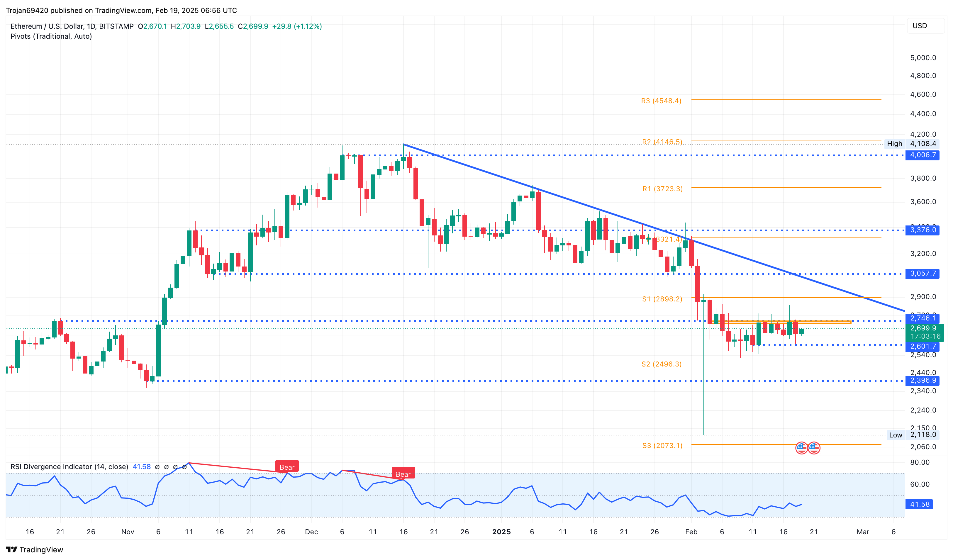Click the 2,396.9 blue price tag

[x=923, y=380]
